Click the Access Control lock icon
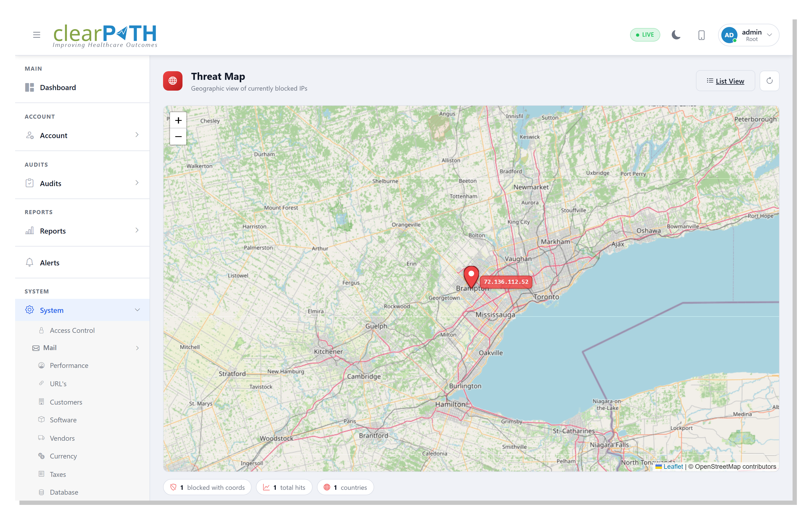The image size is (812, 520). [x=41, y=330]
